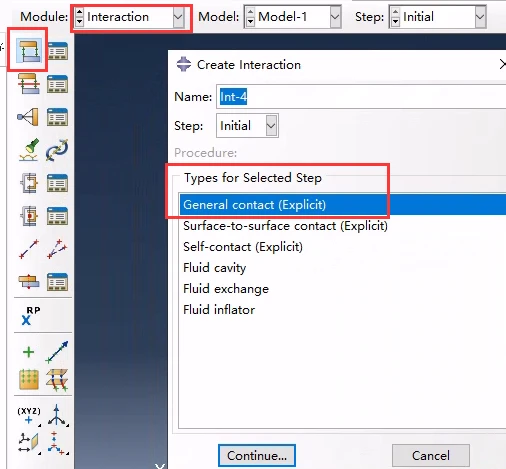Image resolution: width=506 pixels, height=469 pixels.
Task: Click the blue circular-arrows icon beside Find Contact Pairs
Action: point(57,150)
